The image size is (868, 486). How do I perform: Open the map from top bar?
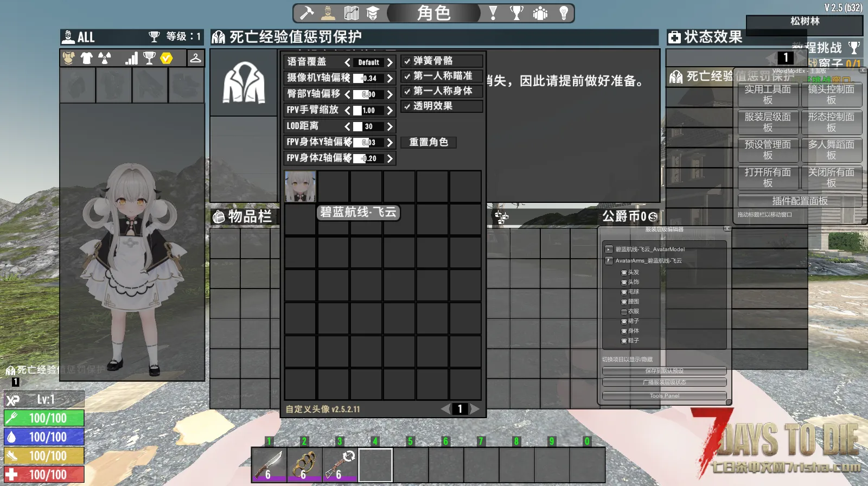(x=351, y=13)
